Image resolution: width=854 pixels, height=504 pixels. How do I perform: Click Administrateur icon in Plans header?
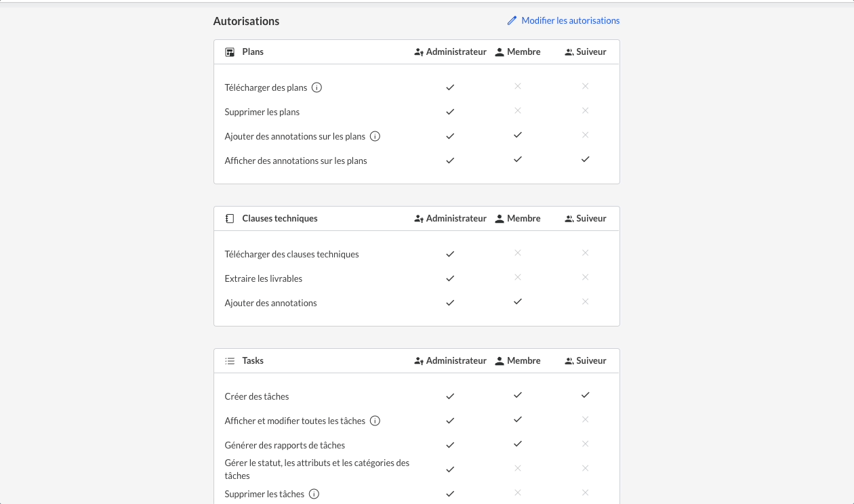[419, 52]
